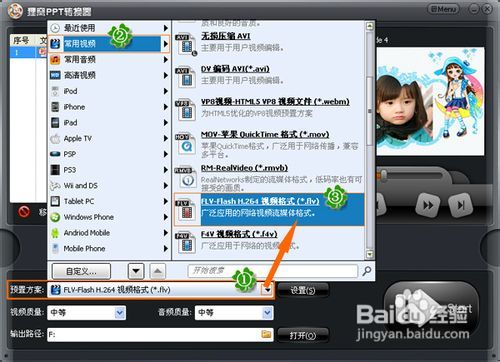
Task: Open the 最近使用 recent formats submenu
Action: [109, 28]
